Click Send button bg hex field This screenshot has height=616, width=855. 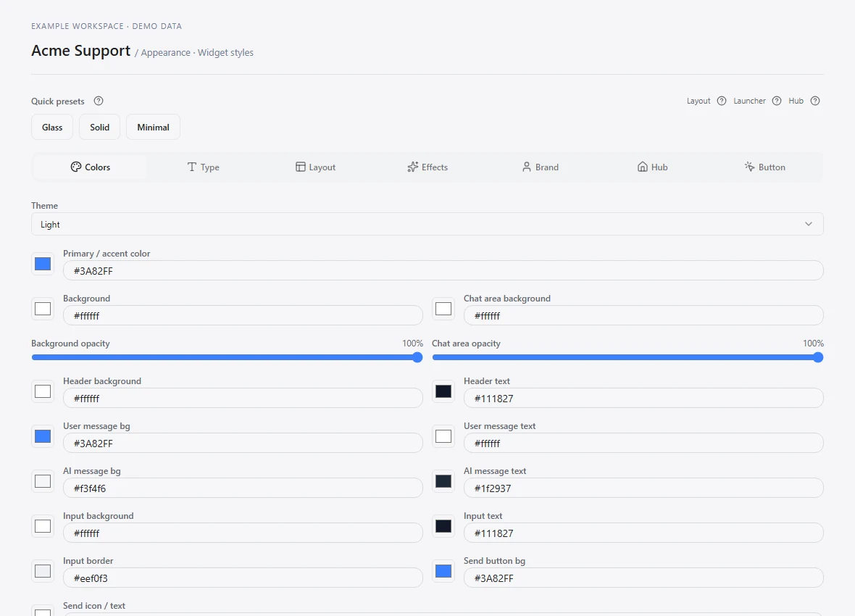tap(643, 578)
